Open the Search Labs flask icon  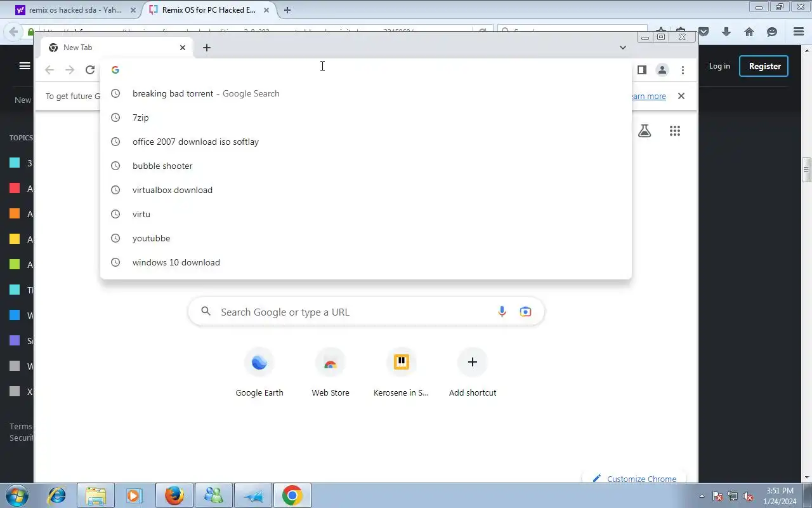[645, 131]
